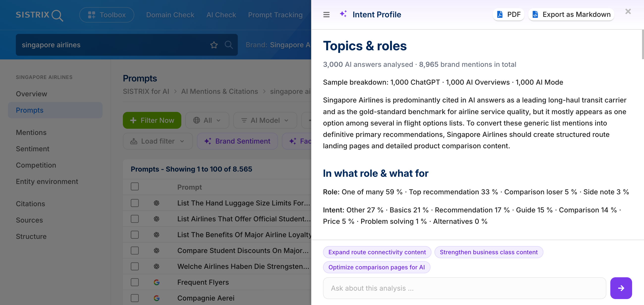
Task: Select Expand route connectivity content suggestion
Action: (377, 252)
